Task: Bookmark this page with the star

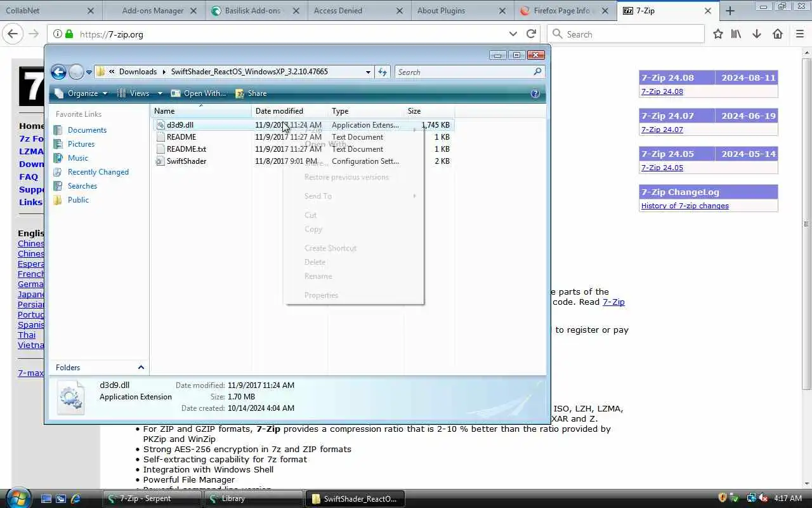Action: coord(717,34)
